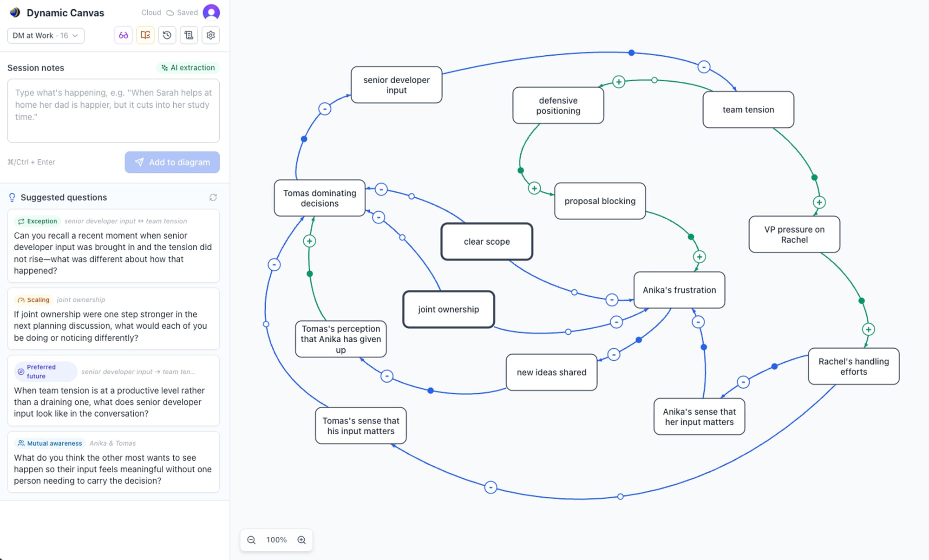Toggle plus sign between team tension and defensive positioning

619,82
